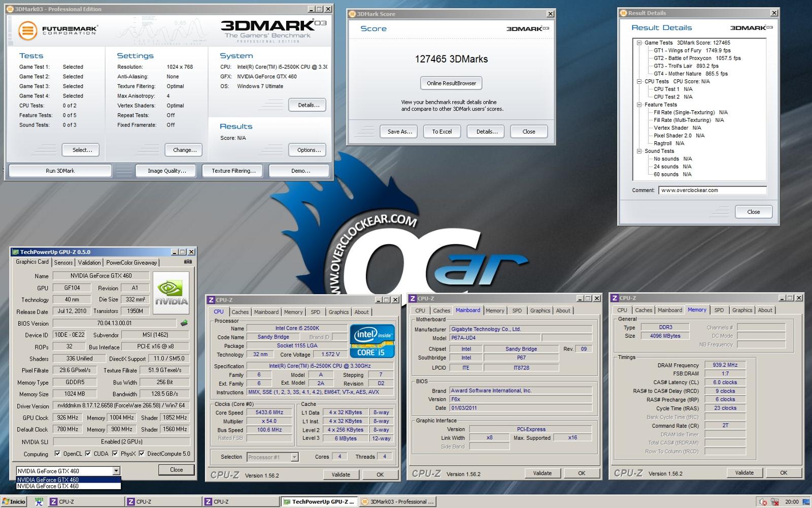Click the SuperPi icon in the taskbar

39,501
